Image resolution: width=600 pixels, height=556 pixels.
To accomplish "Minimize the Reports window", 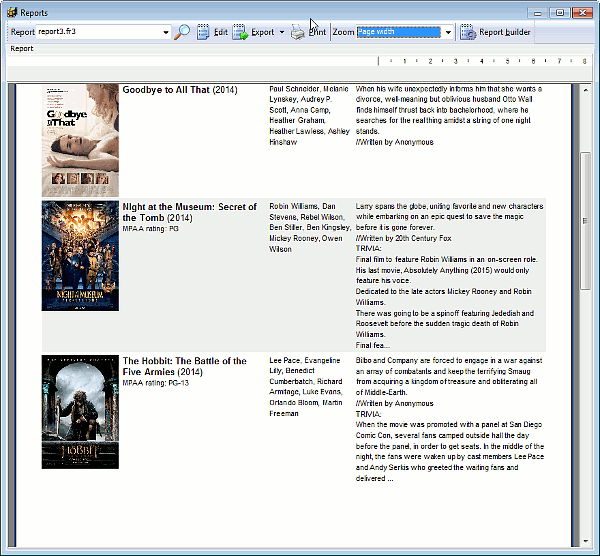I will [538, 13].
